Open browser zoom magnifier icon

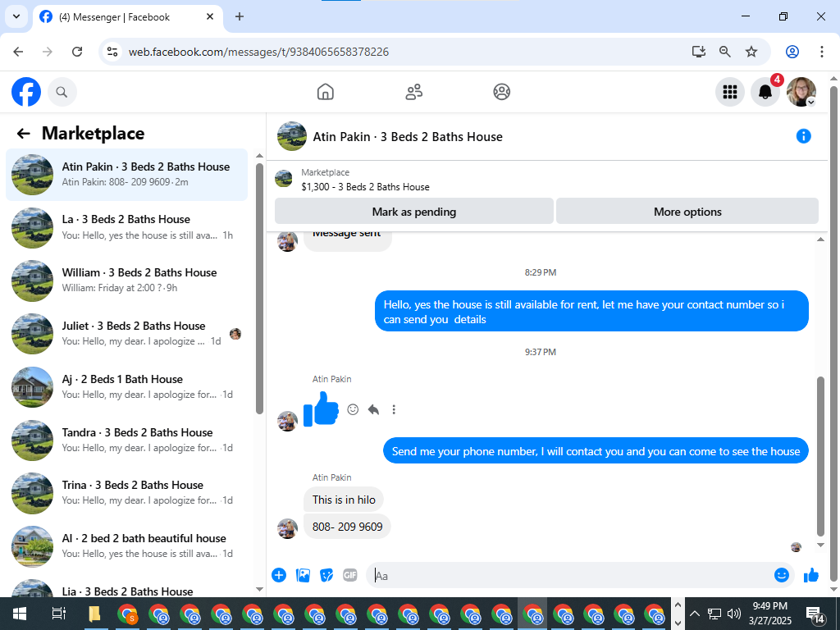pyautogui.click(x=725, y=52)
